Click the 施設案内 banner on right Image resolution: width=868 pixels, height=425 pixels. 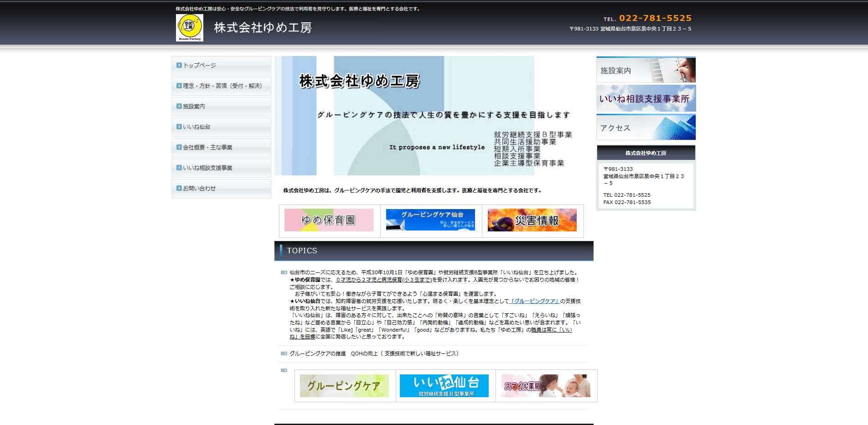pyautogui.click(x=646, y=70)
